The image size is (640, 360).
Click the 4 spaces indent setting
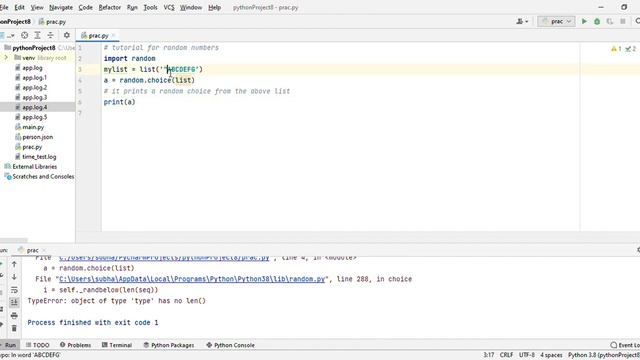551,355
